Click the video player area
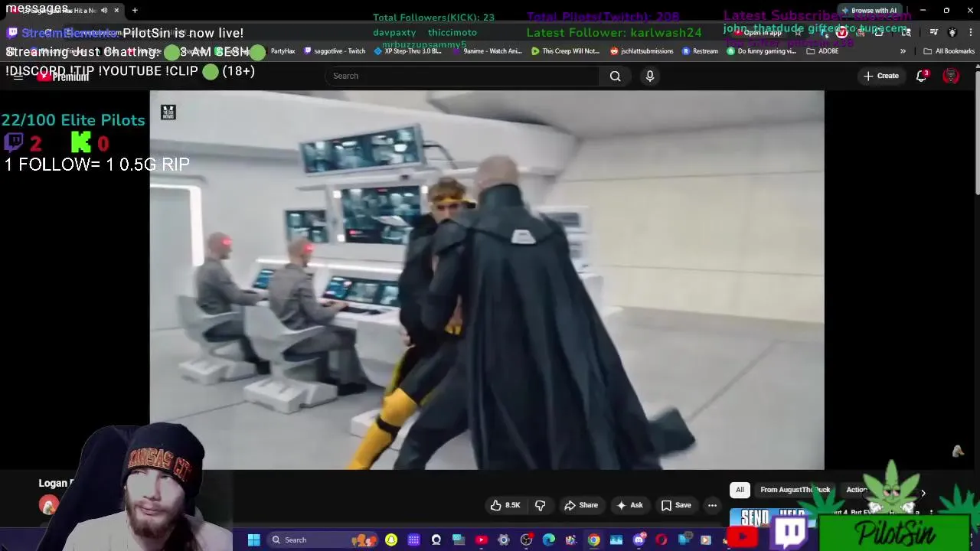The image size is (980, 551). (487, 280)
